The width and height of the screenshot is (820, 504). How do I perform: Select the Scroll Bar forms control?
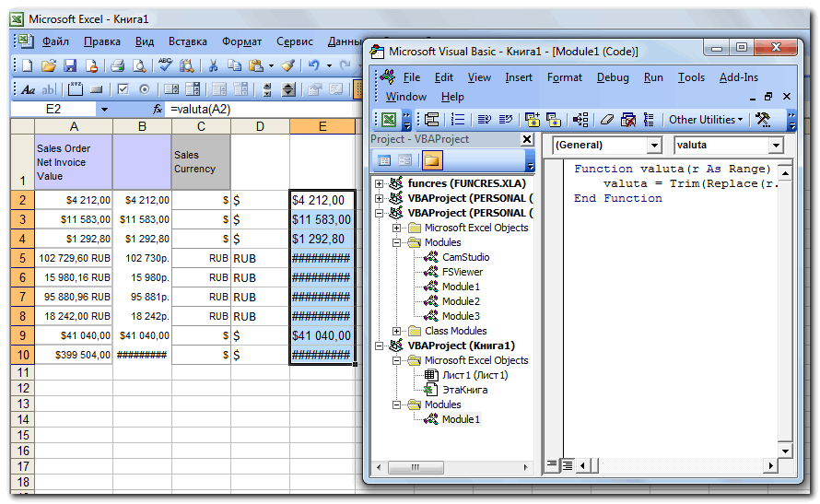(266, 89)
